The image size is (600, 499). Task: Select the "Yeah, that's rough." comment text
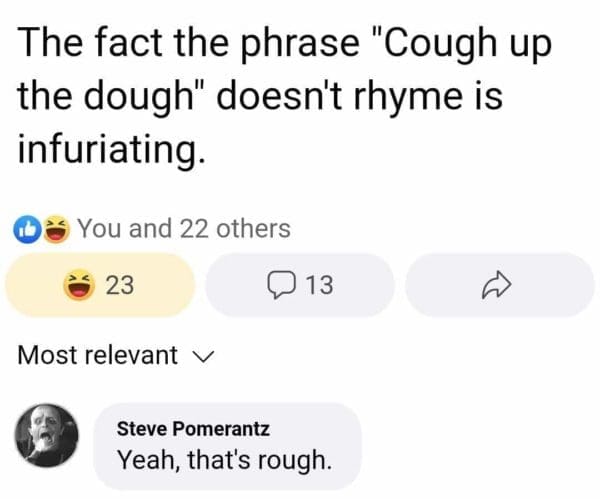coord(222,461)
